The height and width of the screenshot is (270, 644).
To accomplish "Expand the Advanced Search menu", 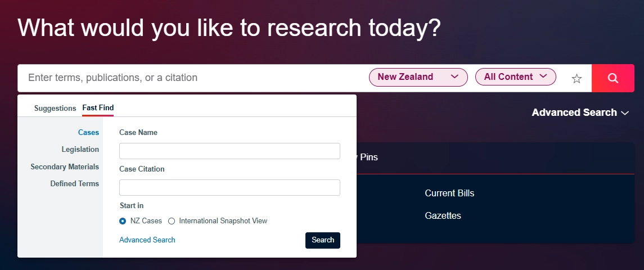I will 580,112.
